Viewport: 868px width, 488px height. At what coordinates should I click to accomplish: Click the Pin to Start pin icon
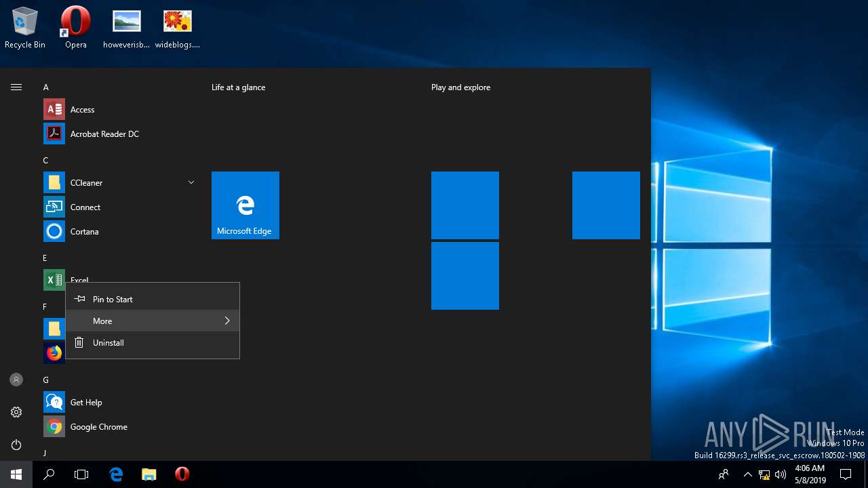click(x=79, y=299)
